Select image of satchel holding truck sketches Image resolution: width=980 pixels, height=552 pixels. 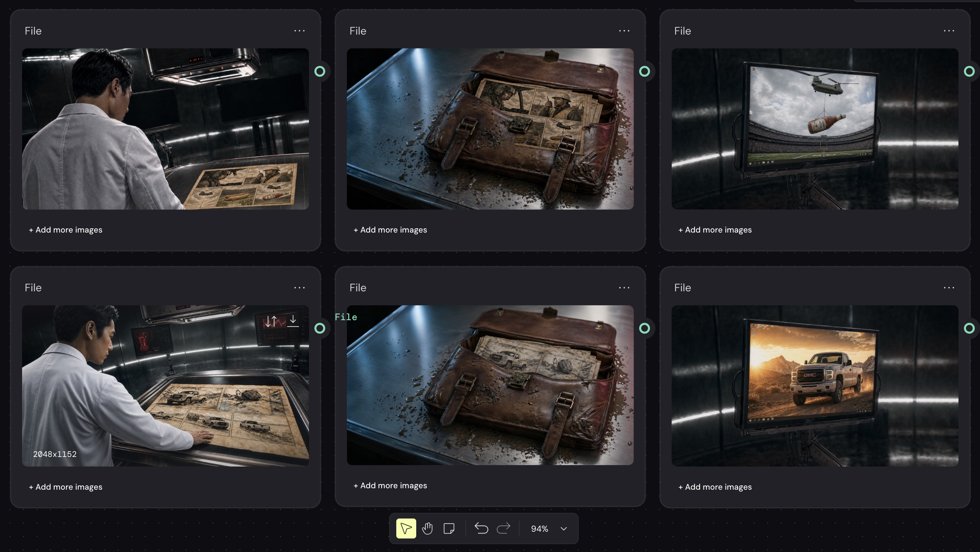(x=490, y=385)
